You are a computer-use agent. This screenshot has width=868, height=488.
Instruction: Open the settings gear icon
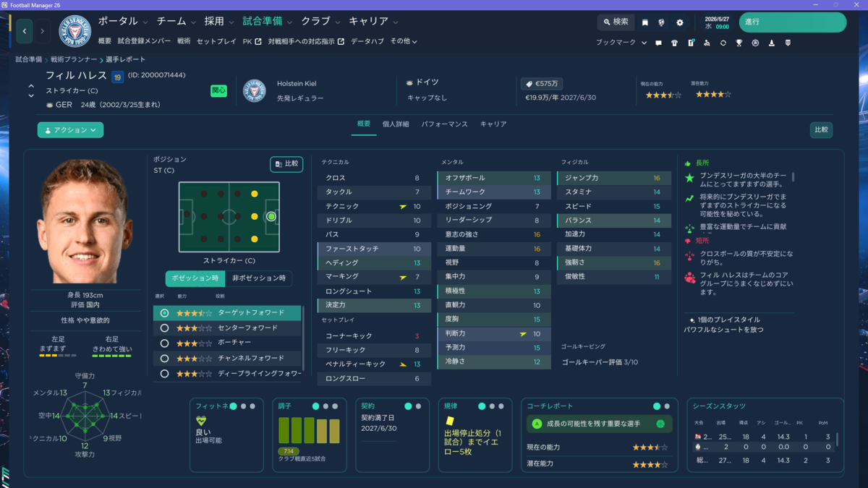click(679, 22)
